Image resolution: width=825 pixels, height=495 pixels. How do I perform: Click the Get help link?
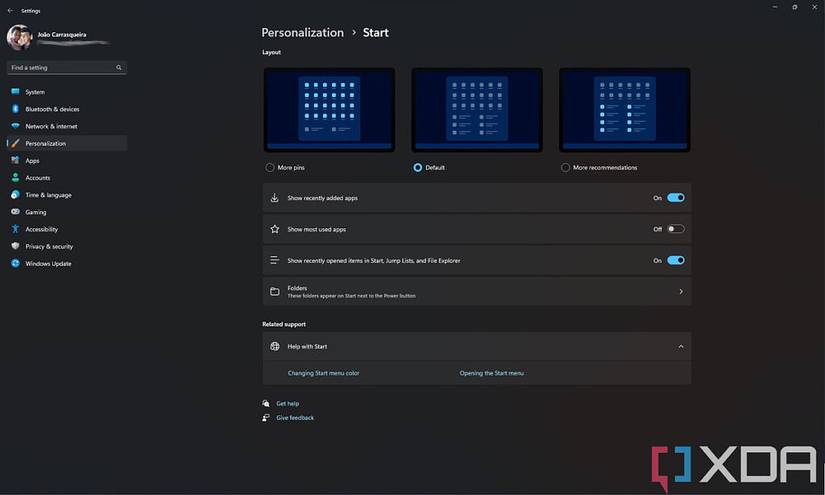pos(287,403)
